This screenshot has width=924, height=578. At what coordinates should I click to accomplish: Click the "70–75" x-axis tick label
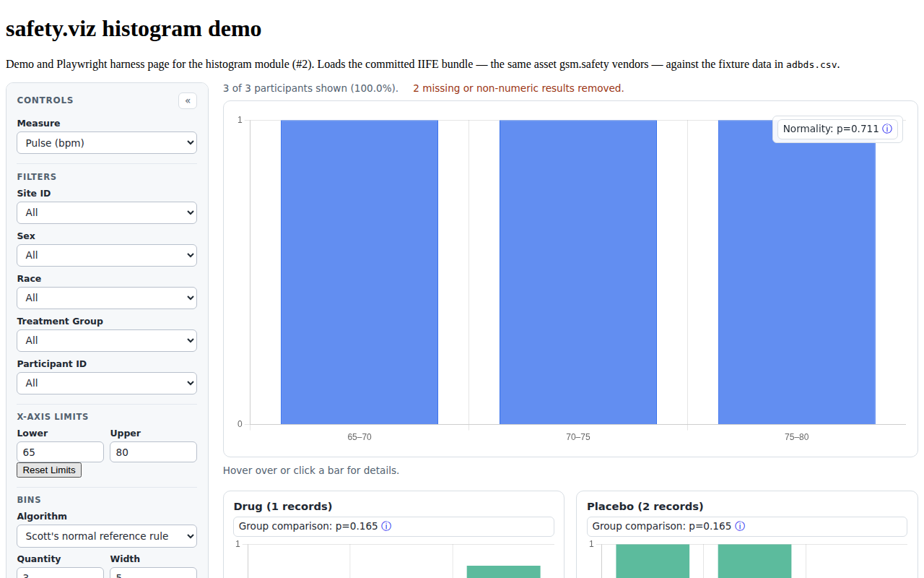click(578, 437)
